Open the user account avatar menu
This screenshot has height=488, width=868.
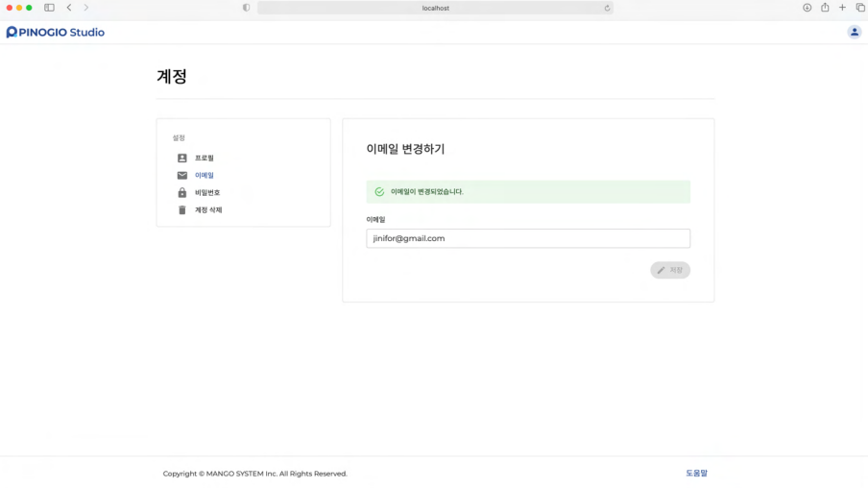[854, 32]
